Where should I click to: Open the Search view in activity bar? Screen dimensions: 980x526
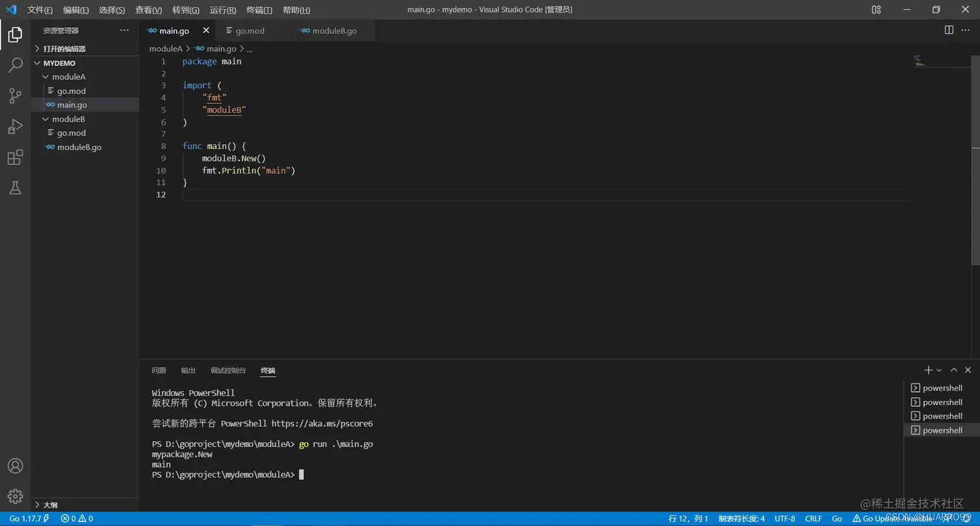tap(15, 65)
